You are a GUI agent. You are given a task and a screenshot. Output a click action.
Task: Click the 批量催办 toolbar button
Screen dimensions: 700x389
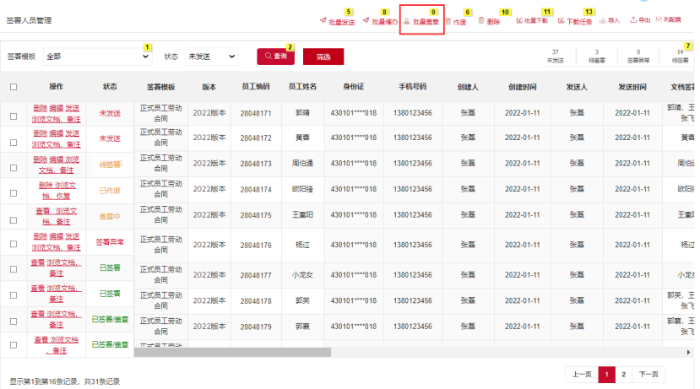click(x=380, y=21)
